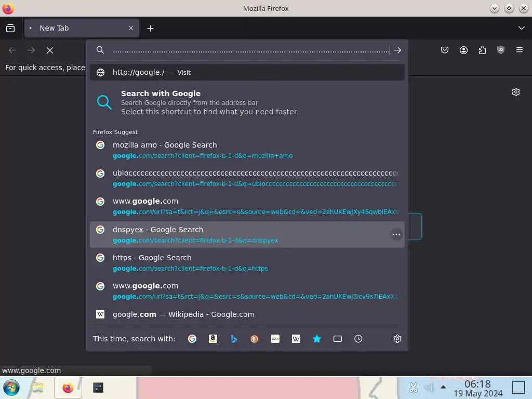Screen dimensions: 532x399
Task: Expand the list all tabs chevron
Action: 522,28
